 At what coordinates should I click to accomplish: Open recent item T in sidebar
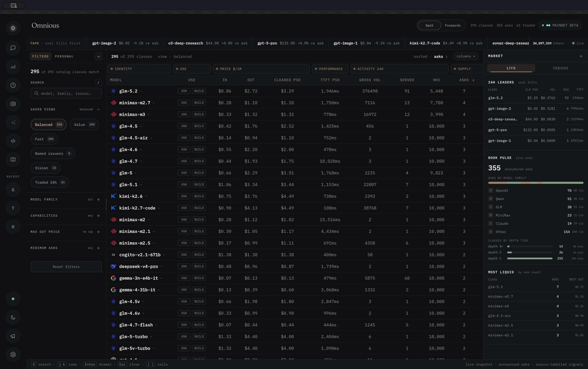click(x=13, y=208)
